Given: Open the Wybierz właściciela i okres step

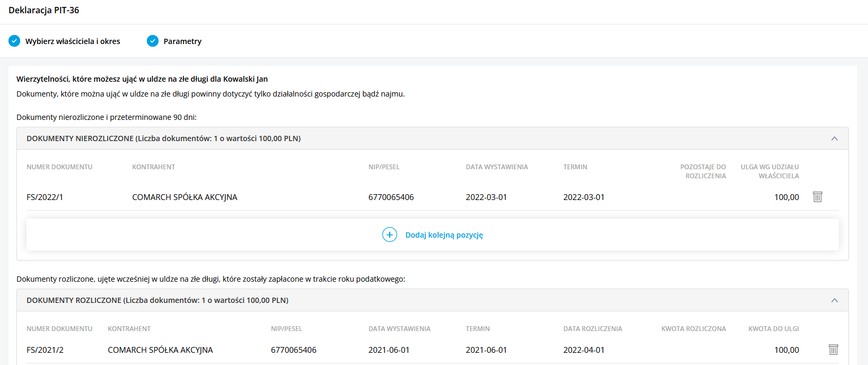Looking at the screenshot, I should (x=73, y=41).
